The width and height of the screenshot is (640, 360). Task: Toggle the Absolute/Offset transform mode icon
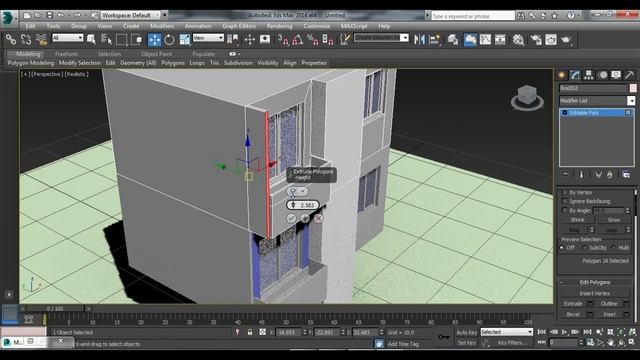coord(262,332)
